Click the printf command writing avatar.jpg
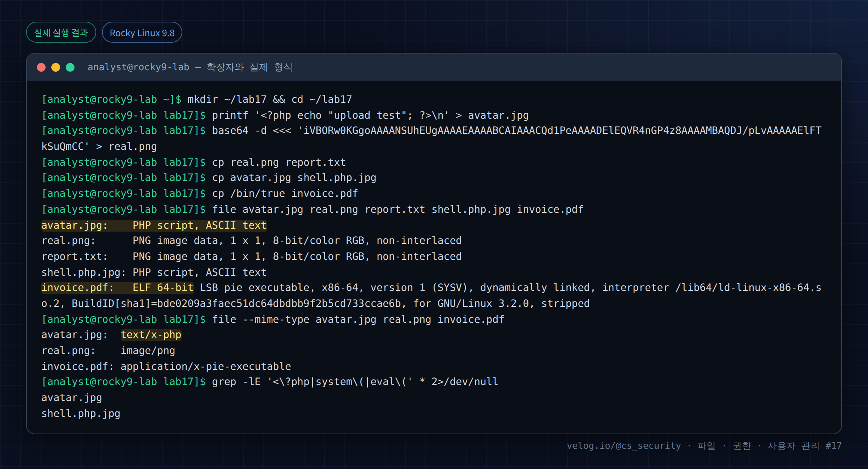868x469 pixels. click(370, 115)
